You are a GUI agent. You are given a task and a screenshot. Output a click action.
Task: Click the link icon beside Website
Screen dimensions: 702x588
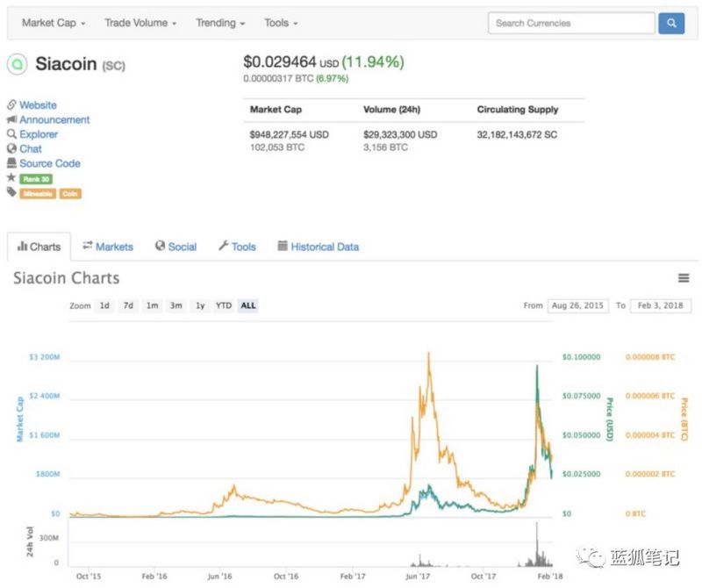(x=11, y=104)
